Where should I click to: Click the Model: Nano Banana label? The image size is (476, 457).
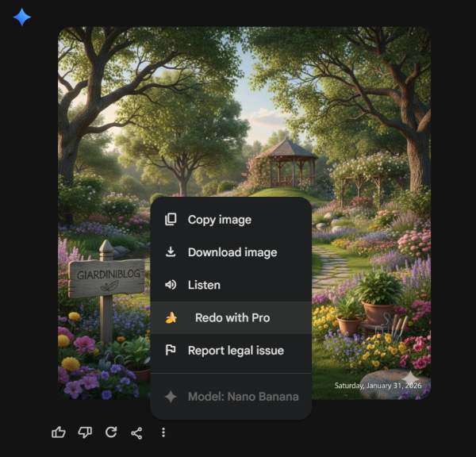pyautogui.click(x=231, y=397)
